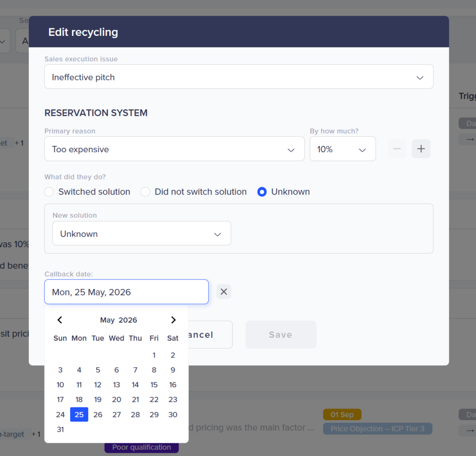
Task: Click the Callback date input field
Action: 126,292
